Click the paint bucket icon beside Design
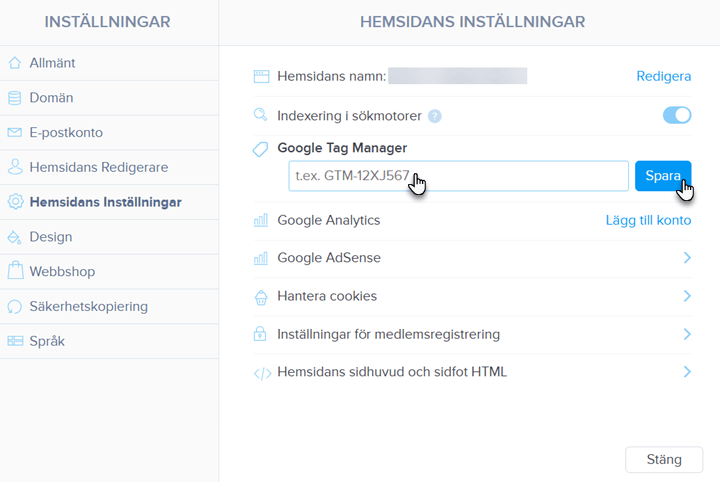 pos(15,237)
